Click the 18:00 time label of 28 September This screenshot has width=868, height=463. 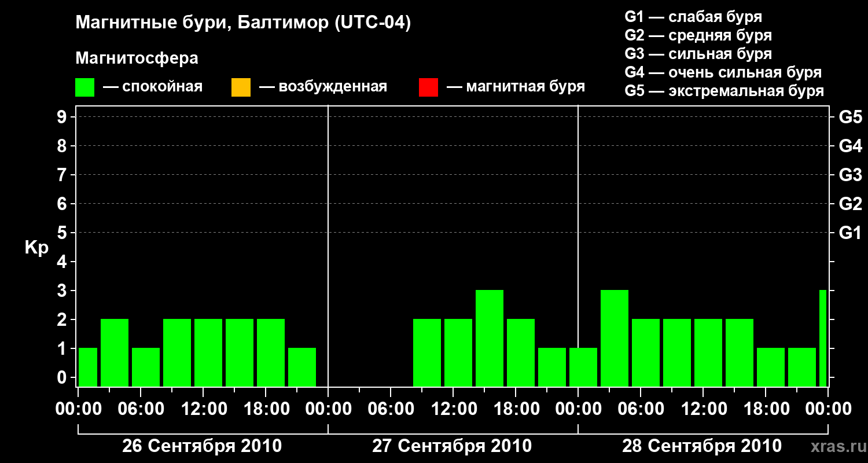pyautogui.click(x=766, y=409)
